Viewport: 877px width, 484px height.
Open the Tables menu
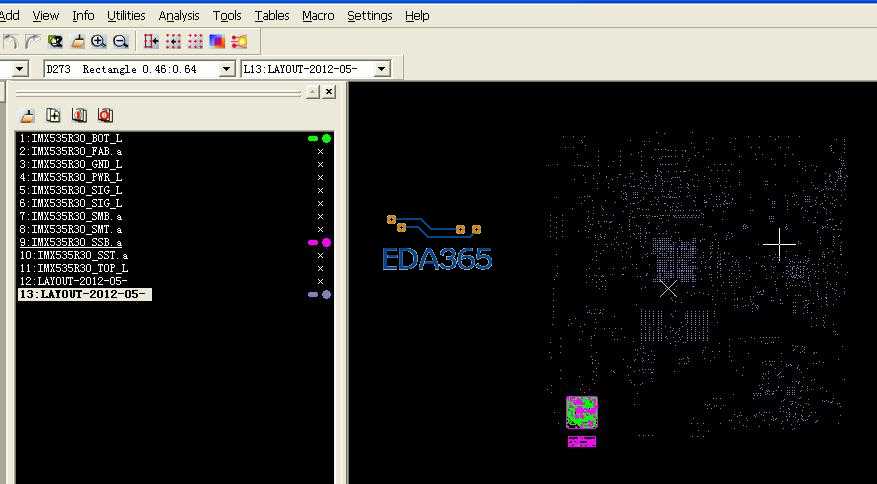point(272,16)
